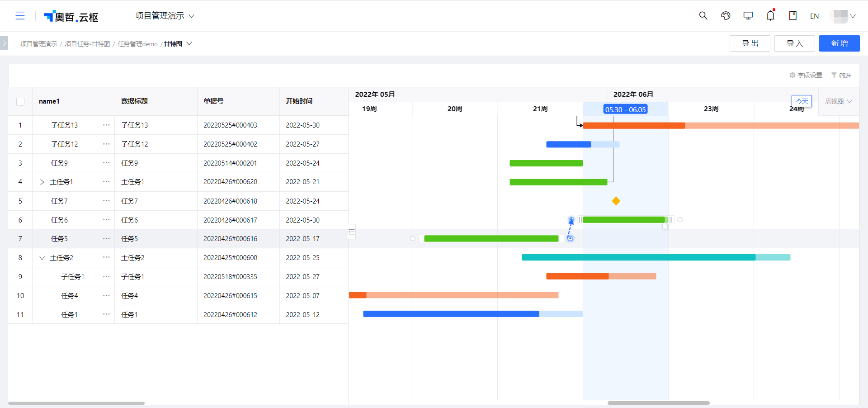Expand the collapsed left sidebar arrow

(4, 43)
